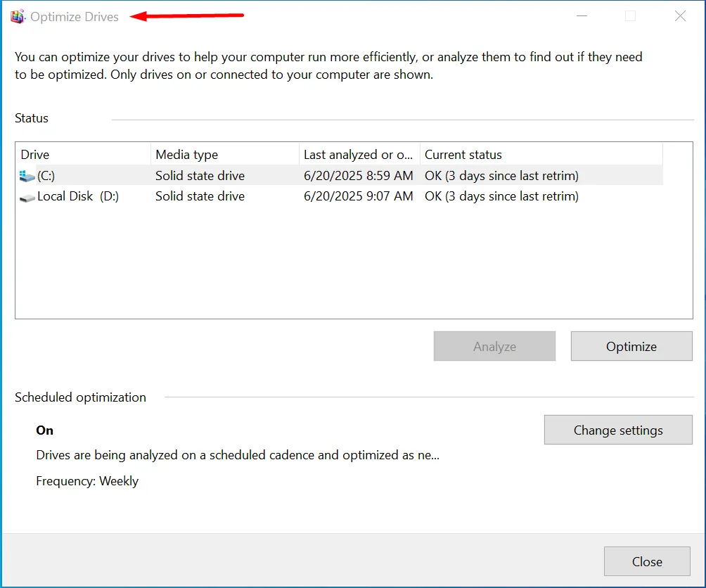Click the 8:59 AM last analyzed date cell
This screenshot has height=588, width=706.
(358, 176)
